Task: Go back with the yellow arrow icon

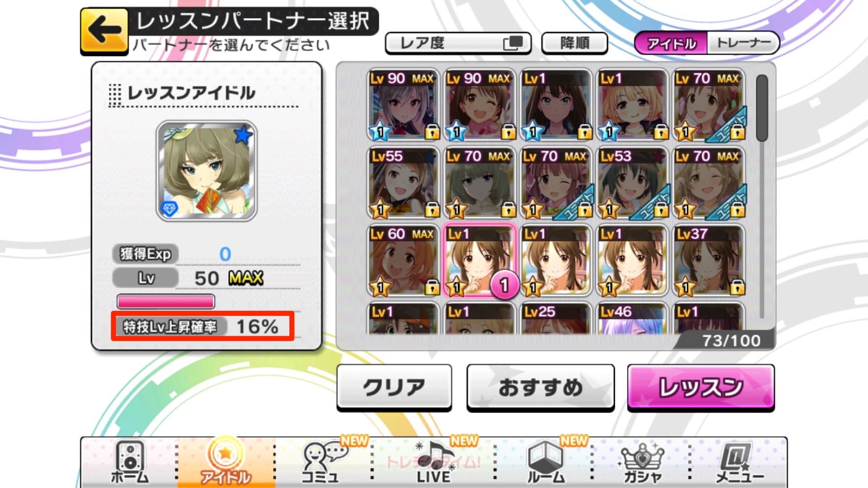Action: 104,31
